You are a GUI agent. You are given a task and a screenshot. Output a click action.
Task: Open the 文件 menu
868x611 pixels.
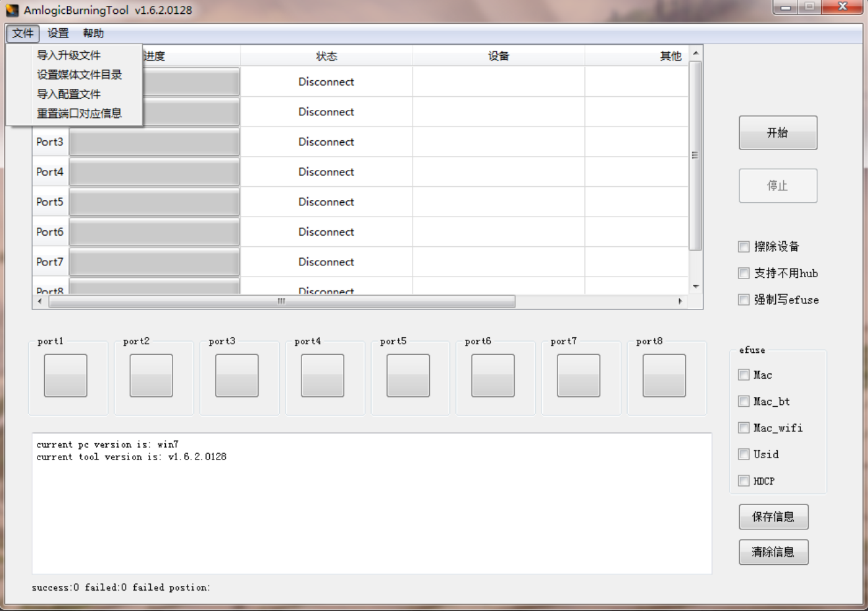click(x=23, y=33)
